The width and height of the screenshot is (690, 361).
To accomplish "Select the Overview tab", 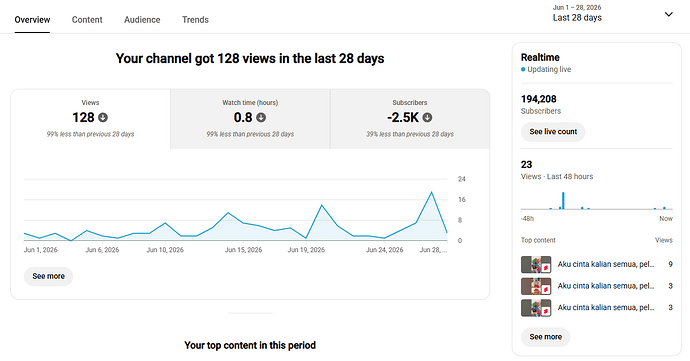I will click(x=32, y=20).
